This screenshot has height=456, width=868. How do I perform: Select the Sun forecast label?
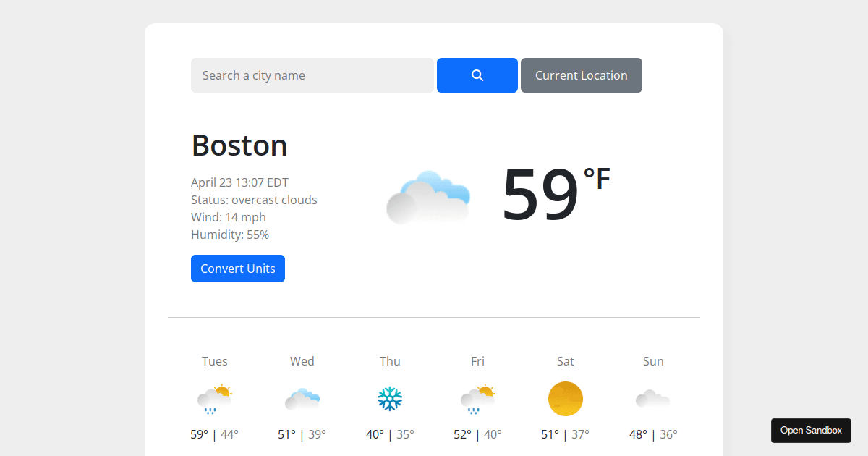coord(653,360)
